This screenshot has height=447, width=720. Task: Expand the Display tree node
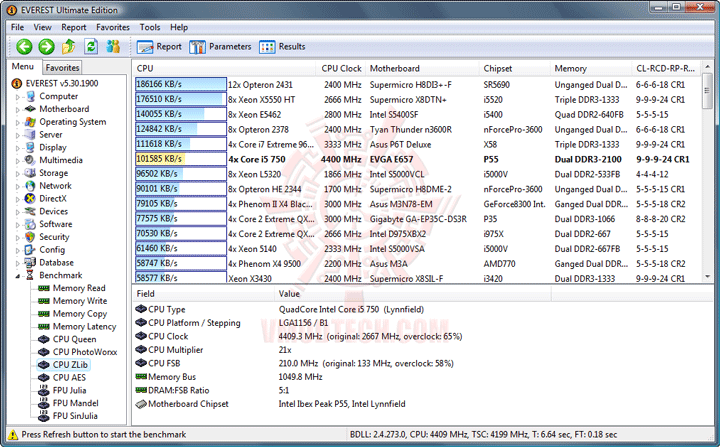click(x=18, y=148)
